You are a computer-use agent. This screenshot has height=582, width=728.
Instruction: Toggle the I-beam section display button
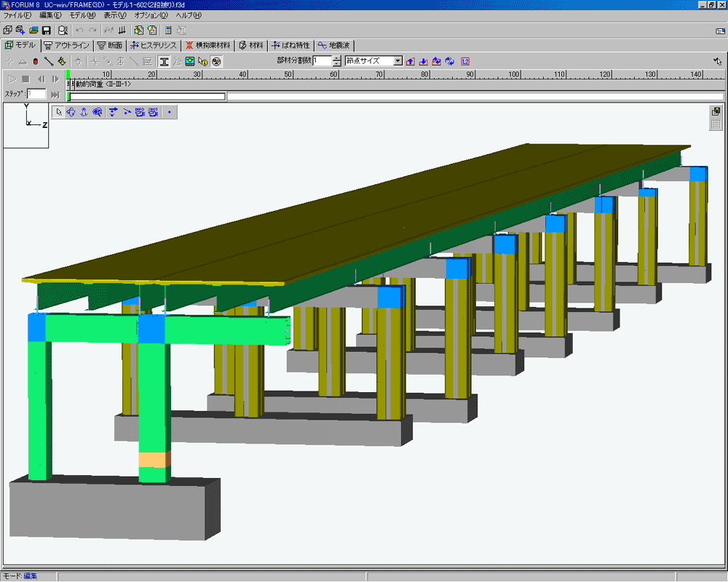165,61
